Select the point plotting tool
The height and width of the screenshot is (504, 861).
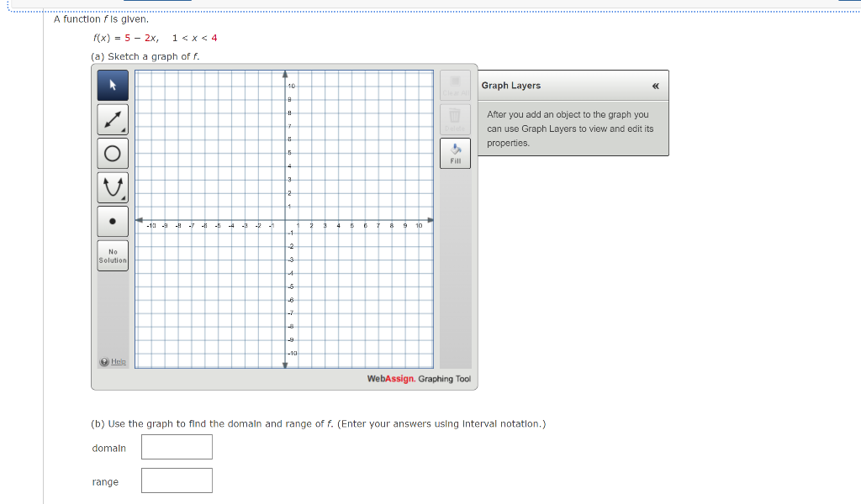(113, 222)
